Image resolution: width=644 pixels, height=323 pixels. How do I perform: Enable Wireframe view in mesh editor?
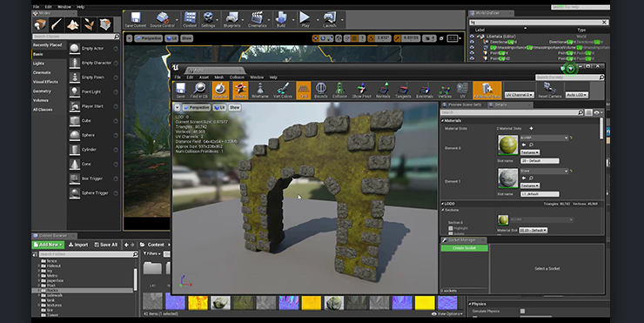click(260, 91)
